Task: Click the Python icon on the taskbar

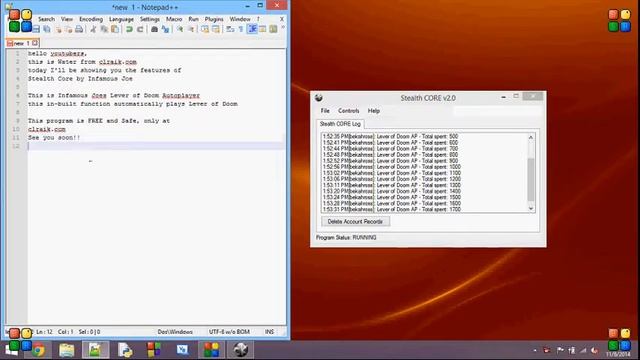Action: [125, 350]
